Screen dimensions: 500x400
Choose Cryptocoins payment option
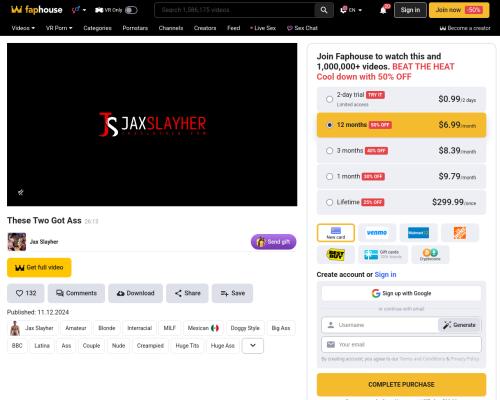430,255
